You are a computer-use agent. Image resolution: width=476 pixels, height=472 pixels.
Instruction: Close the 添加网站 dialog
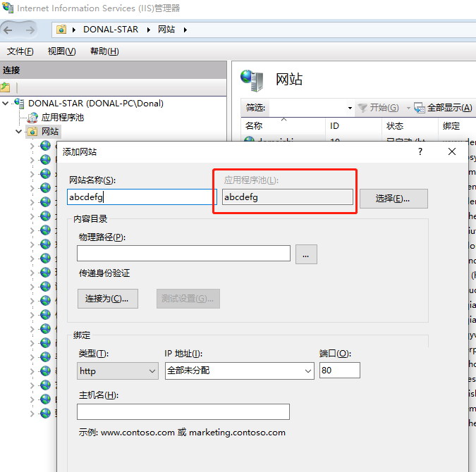(x=452, y=151)
